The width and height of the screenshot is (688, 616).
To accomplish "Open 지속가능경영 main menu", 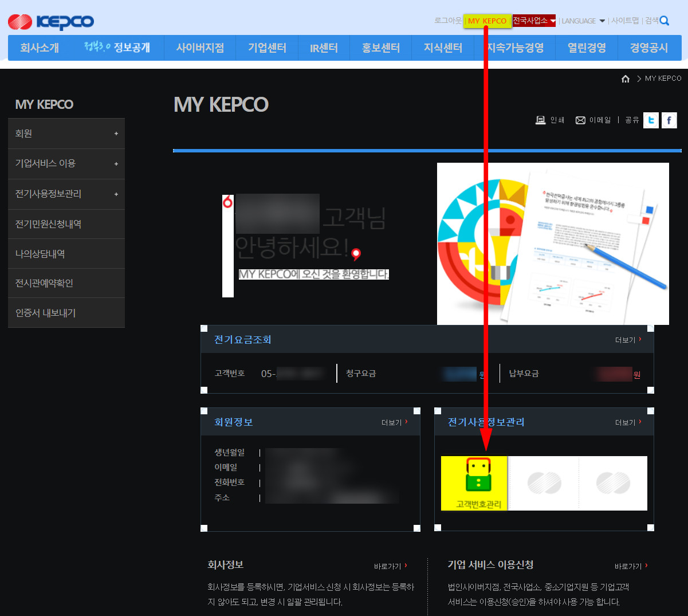I will click(x=515, y=48).
